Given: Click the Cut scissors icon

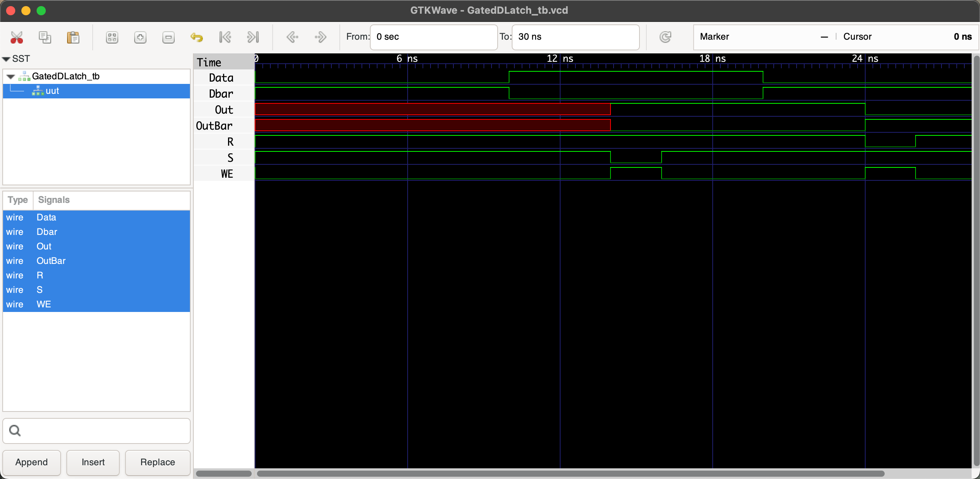Looking at the screenshot, I should 17,37.
